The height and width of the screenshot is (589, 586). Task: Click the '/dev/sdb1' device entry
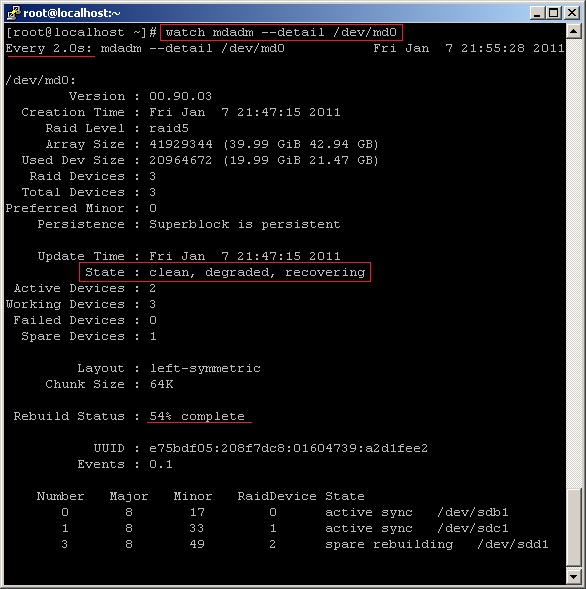tap(473, 512)
